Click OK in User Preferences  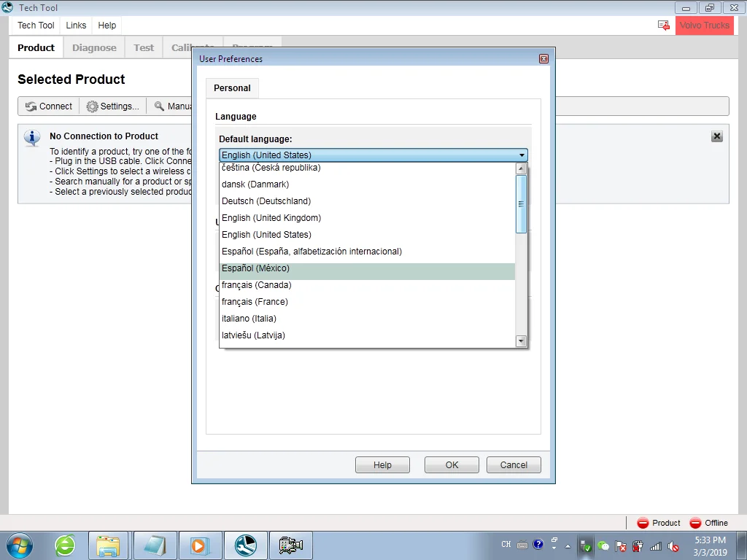[x=452, y=464]
